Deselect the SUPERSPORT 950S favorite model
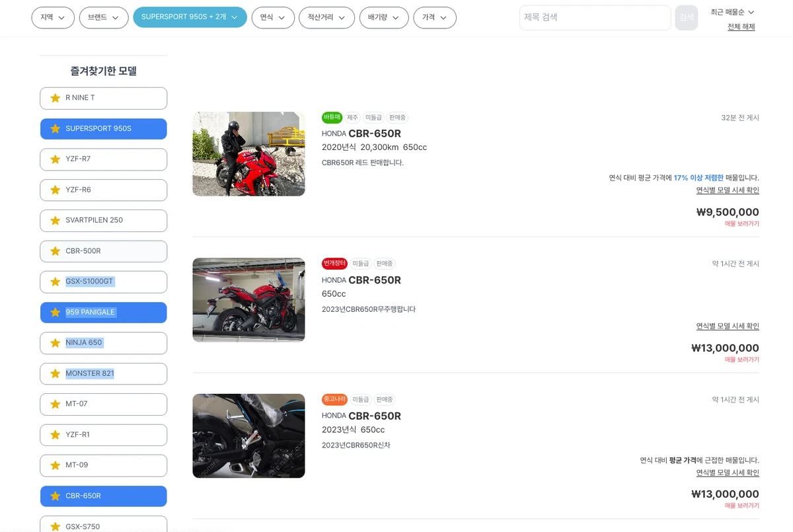793x532 pixels. tap(103, 129)
